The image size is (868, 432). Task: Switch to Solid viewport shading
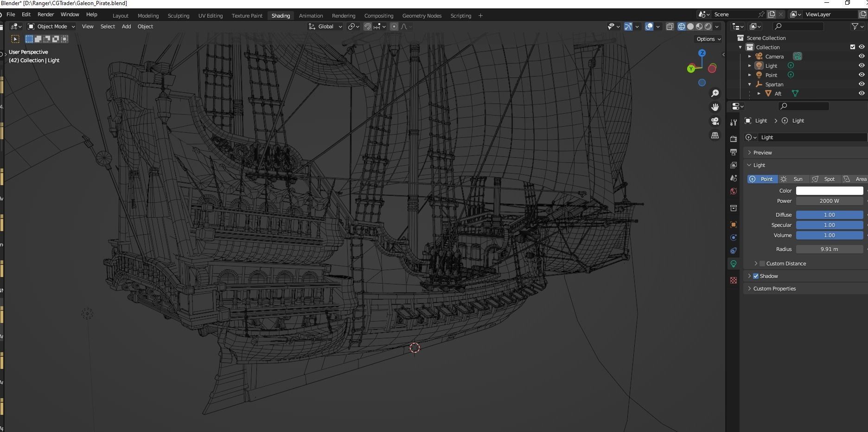coord(690,26)
